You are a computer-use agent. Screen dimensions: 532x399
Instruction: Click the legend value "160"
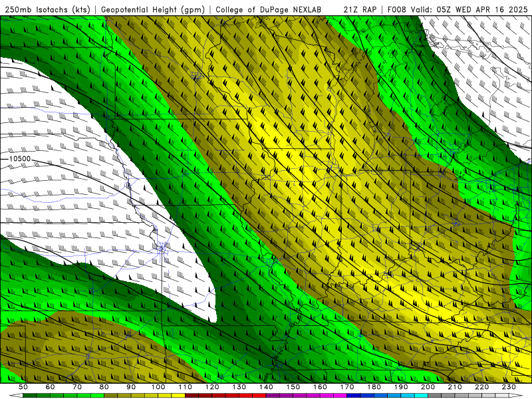pos(320,387)
